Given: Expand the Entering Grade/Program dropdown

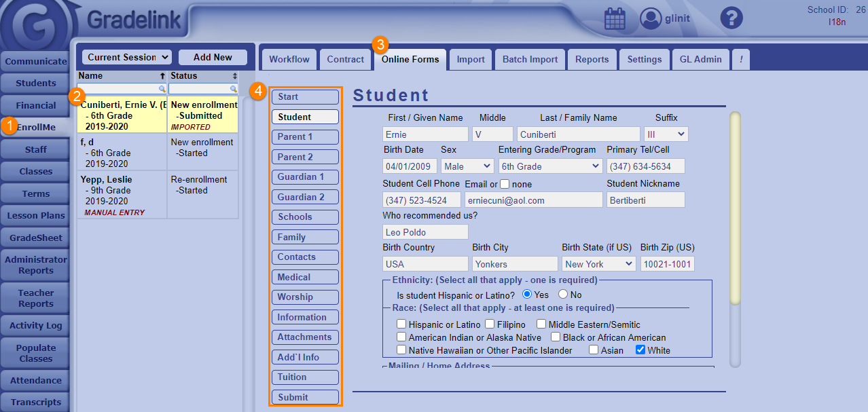Looking at the screenshot, I should point(550,166).
